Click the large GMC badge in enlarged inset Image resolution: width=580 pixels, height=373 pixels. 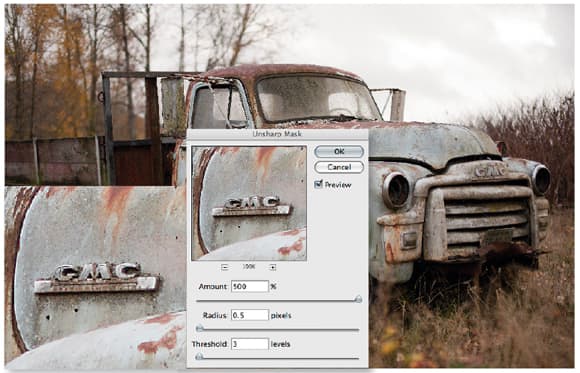tap(97, 278)
